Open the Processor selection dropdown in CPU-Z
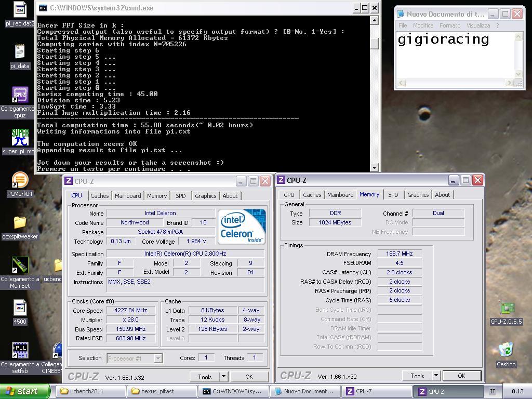 coord(158,358)
